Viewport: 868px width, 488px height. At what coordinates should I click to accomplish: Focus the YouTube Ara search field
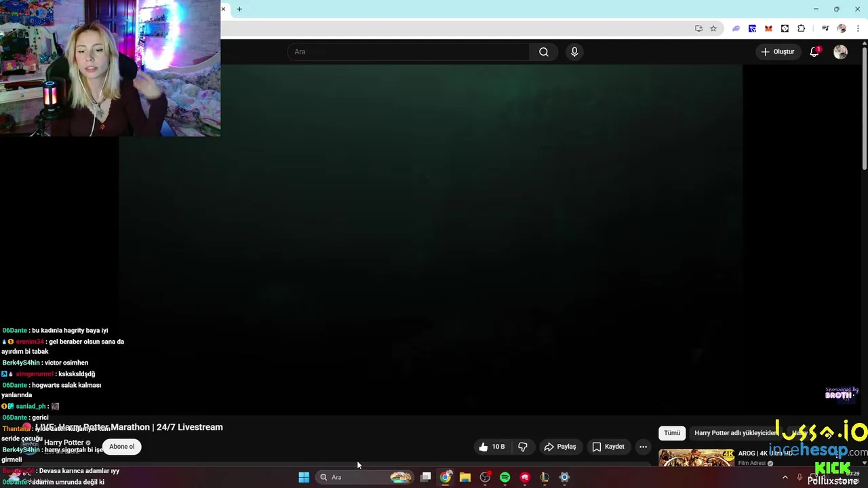(x=409, y=52)
